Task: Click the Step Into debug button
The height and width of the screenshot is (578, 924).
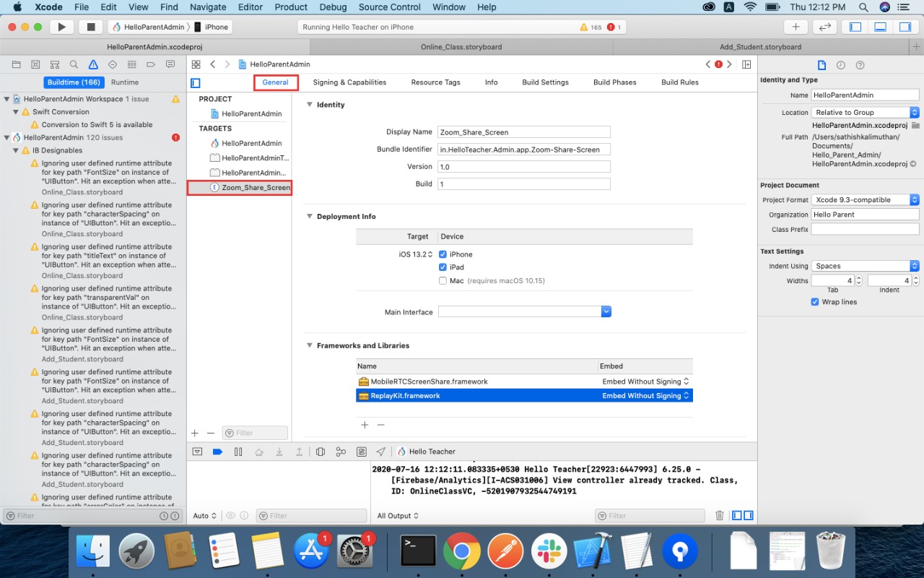Action: (279, 452)
